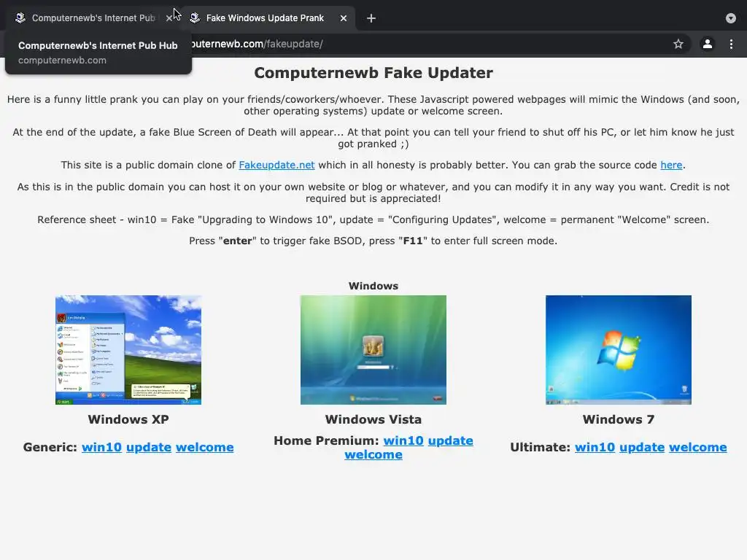Click the 'Windows 7' caption
747x560 pixels.
[x=619, y=419]
